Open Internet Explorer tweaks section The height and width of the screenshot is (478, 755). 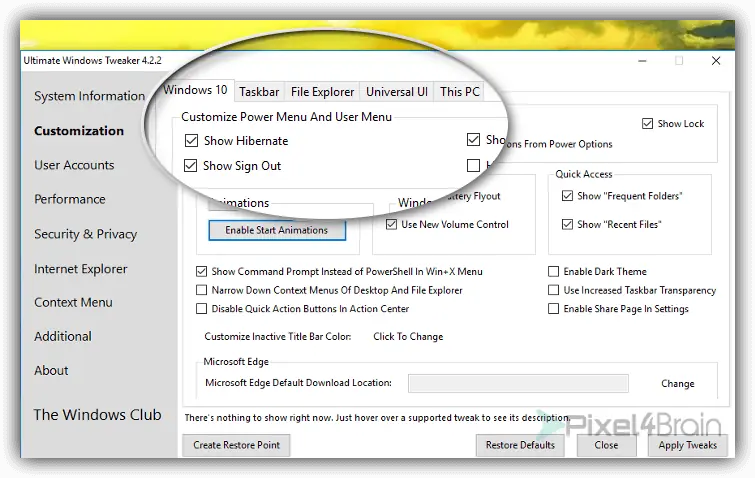(81, 269)
